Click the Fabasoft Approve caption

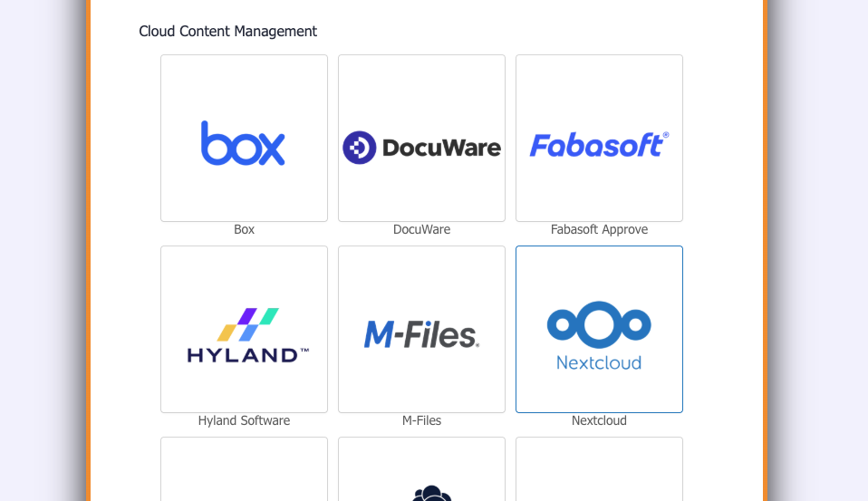pos(599,230)
